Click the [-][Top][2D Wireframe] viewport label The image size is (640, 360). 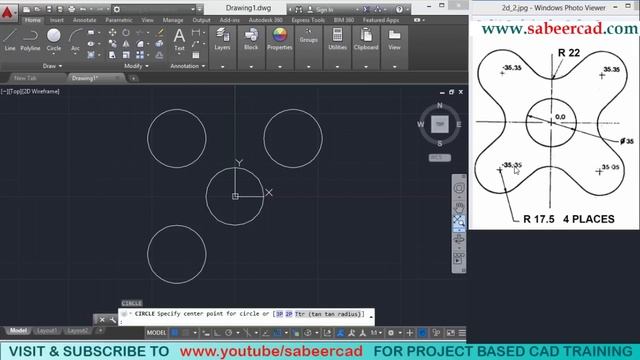30,91
